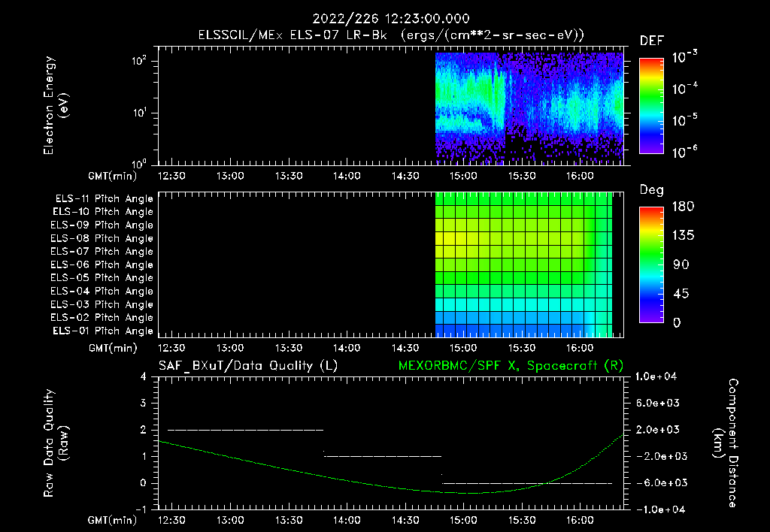Click the Raw Data Quality (Raw) axis label
The width and height of the screenshot is (770, 532).
[56, 443]
